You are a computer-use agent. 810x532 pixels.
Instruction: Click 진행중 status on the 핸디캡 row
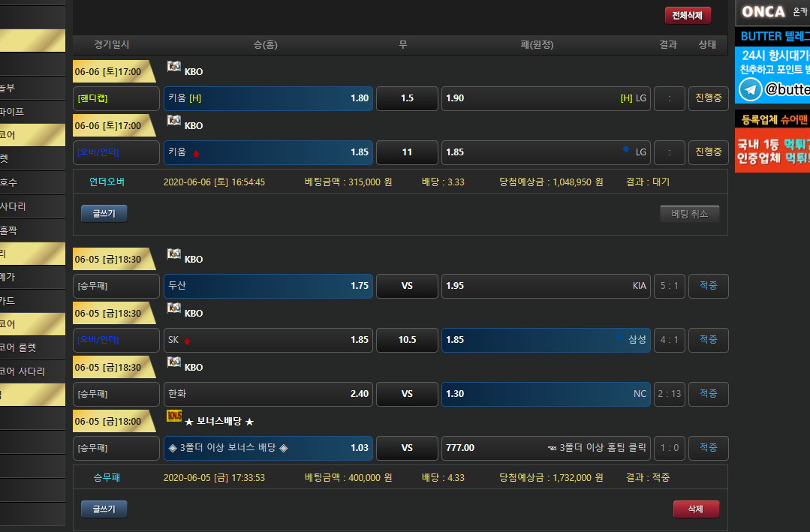(x=708, y=98)
